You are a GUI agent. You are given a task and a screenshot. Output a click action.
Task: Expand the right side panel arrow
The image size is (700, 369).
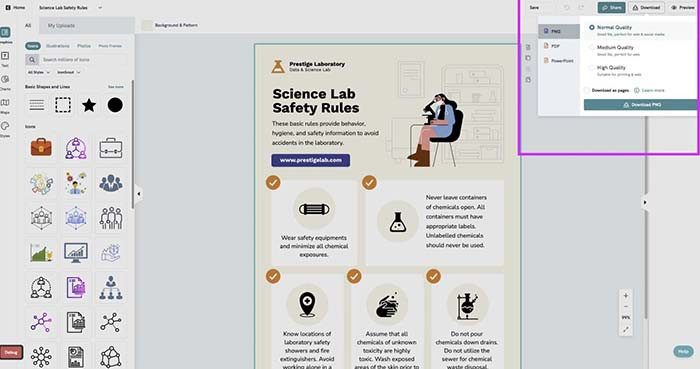pos(645,203)
